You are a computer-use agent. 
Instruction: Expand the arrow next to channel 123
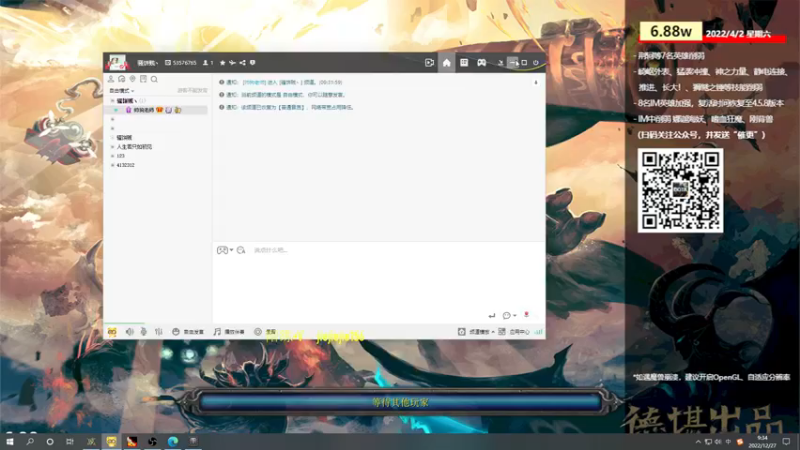click(x=113, y=156)
